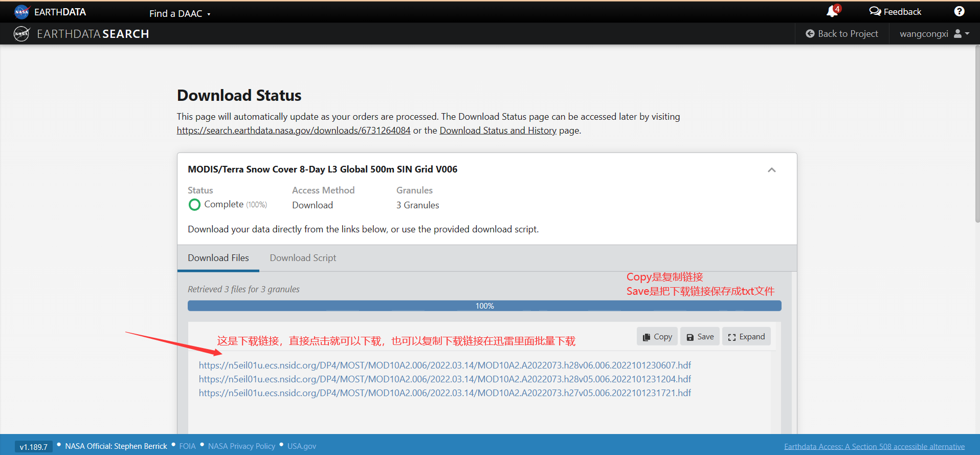Click the Expand links button
This screenshot has height=455, width=980.
[746, 337]
